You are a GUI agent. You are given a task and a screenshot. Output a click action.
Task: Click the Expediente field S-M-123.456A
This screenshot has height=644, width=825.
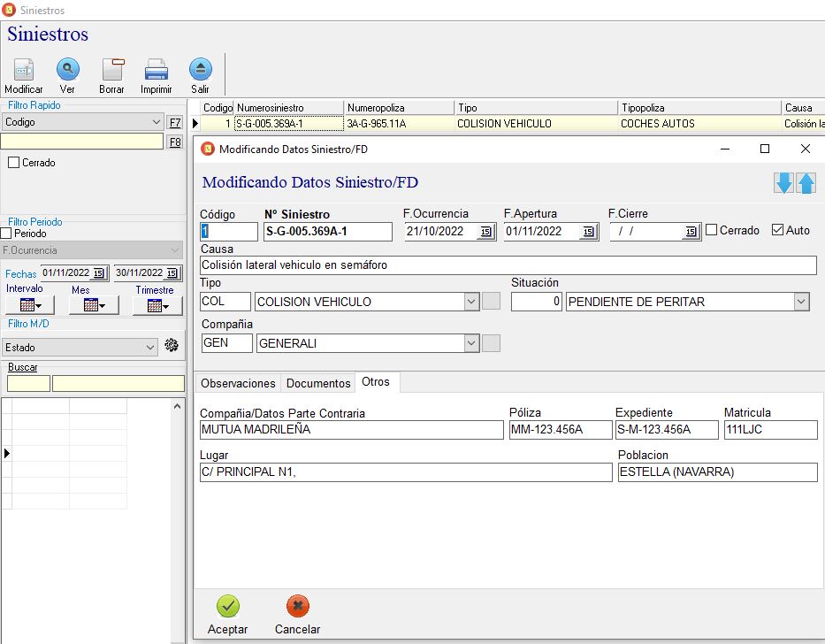click(x=667, y=430)
